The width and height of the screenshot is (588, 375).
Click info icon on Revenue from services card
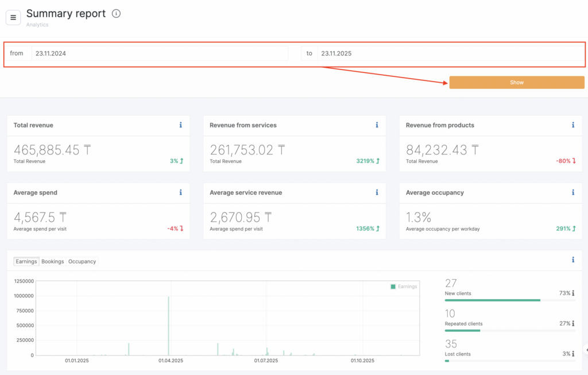[377, 125]
